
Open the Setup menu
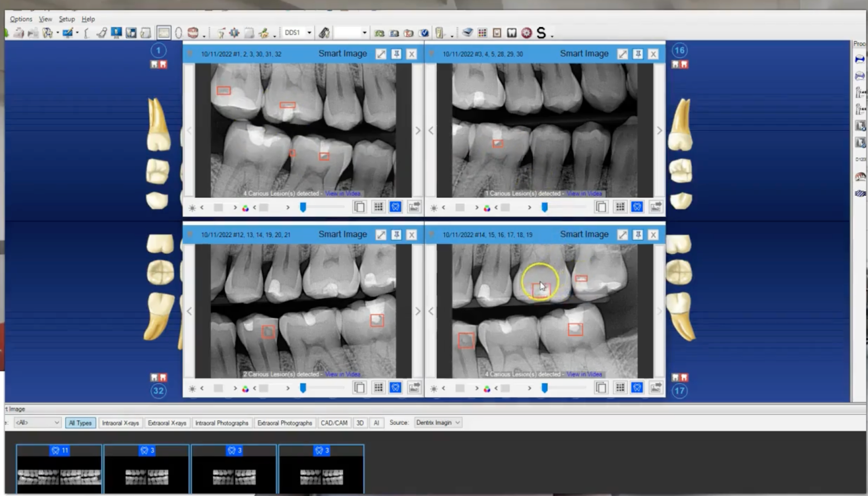(67, 19)
